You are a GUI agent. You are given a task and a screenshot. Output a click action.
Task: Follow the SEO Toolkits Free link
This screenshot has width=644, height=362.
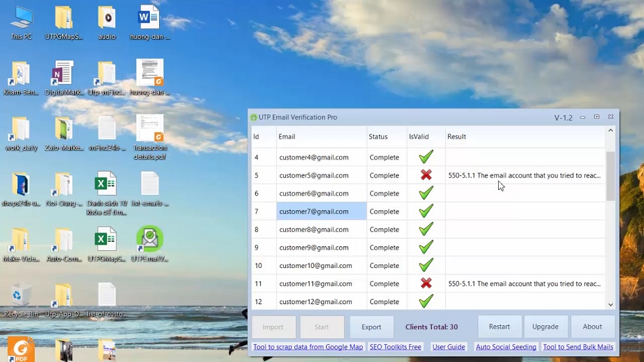[x=395, y=347]
